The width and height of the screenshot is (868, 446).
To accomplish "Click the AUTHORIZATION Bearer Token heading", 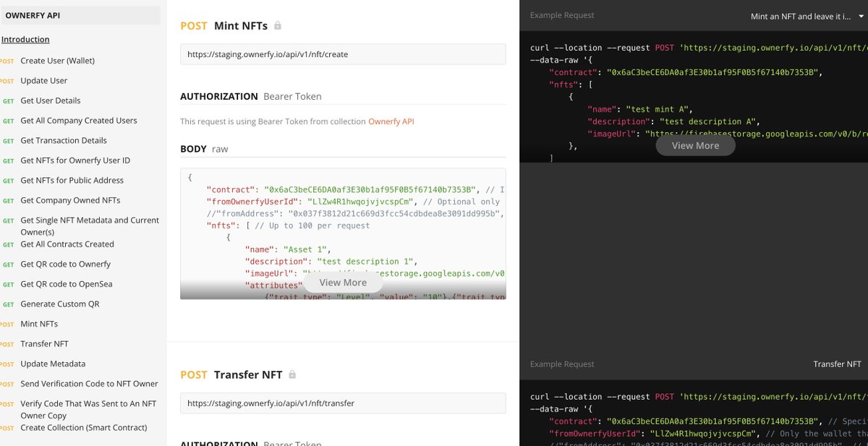I will click(251, 96).
